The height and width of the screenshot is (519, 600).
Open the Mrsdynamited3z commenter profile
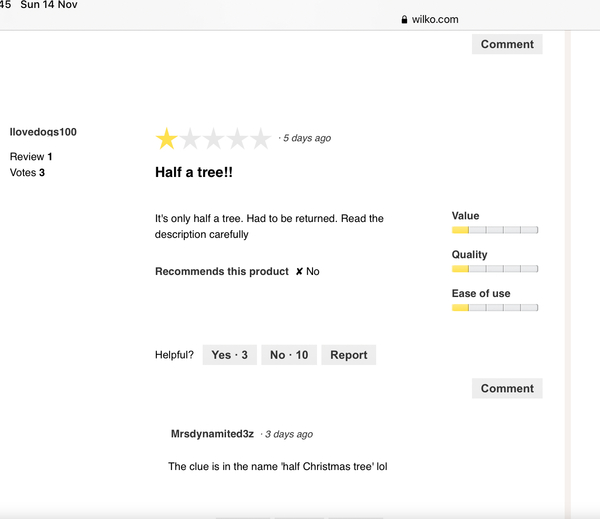pyautogui.click(x=212, y=434)
